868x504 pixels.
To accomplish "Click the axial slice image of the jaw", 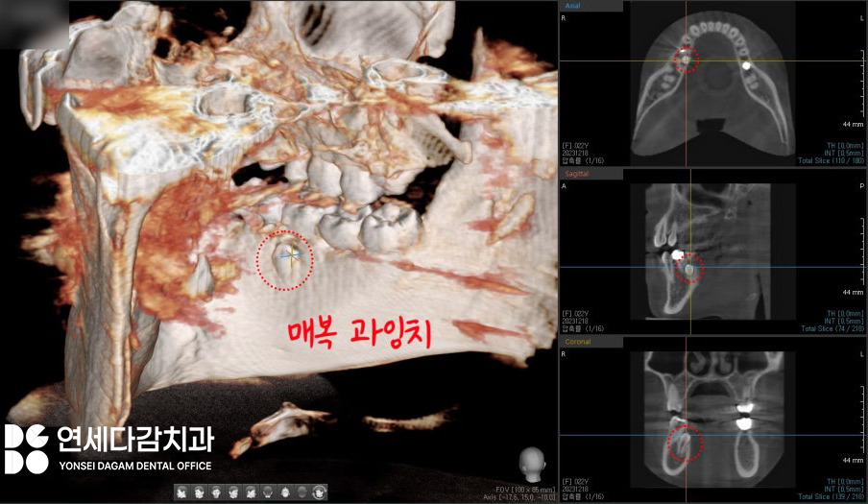I will coord(713,83).
